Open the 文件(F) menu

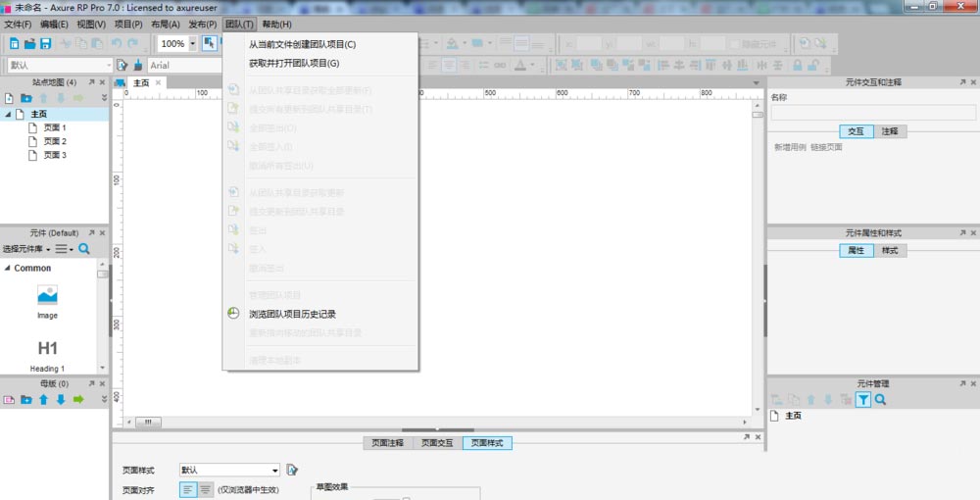[x=18, y=24]
